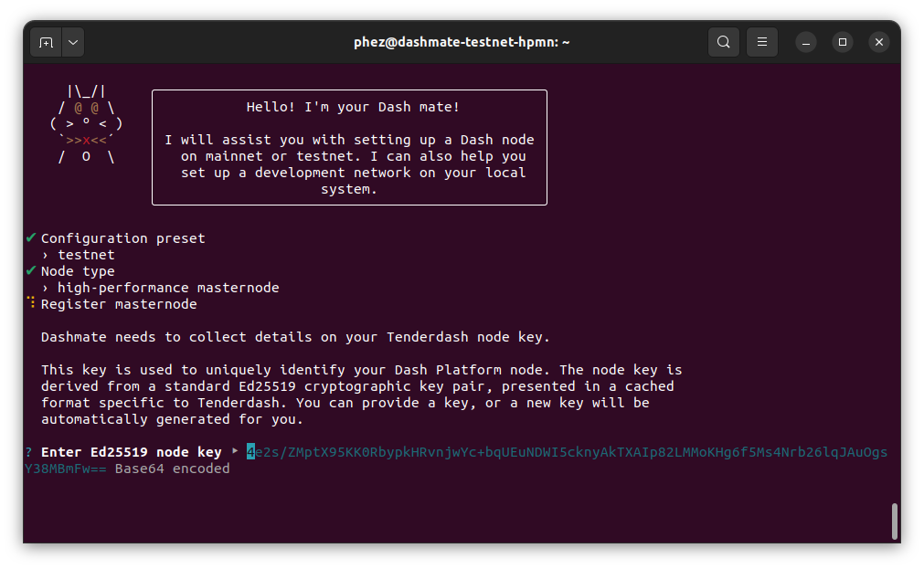Select the "high-performance masternode" value
This screenshot has width=924, height=569.
point(168,288)
